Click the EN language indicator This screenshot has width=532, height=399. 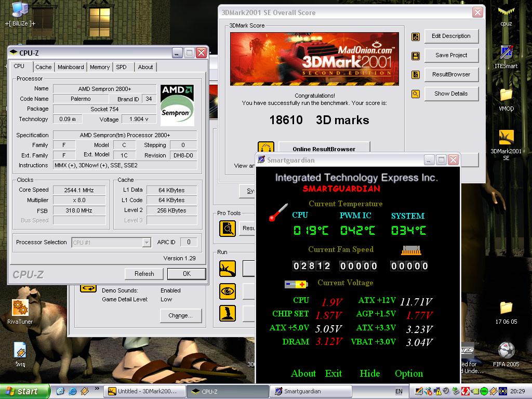[399, 392]
